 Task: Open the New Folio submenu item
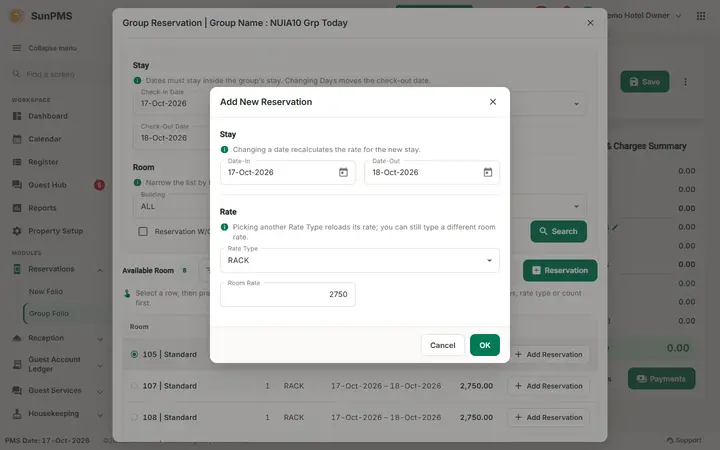click(x=45, y=291)
